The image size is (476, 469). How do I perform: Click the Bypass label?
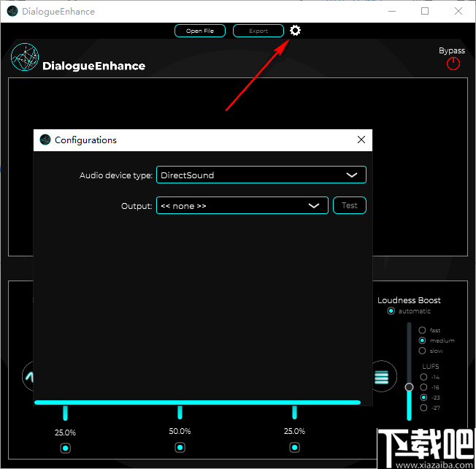point(452,50)
